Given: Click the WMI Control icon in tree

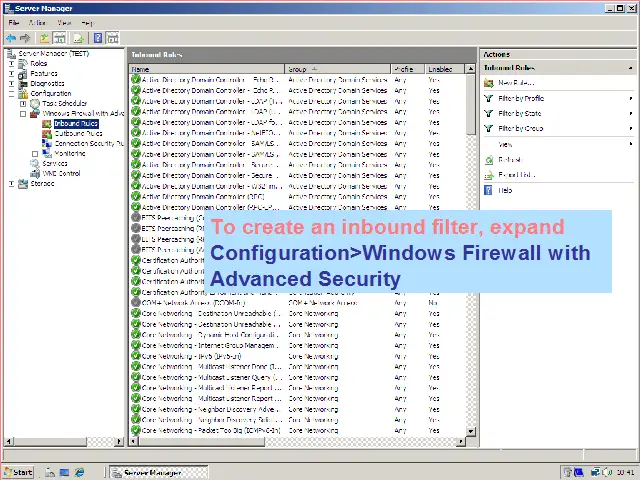Looking at the screenshot, I should pyautogui.click(x=35, y=173).
